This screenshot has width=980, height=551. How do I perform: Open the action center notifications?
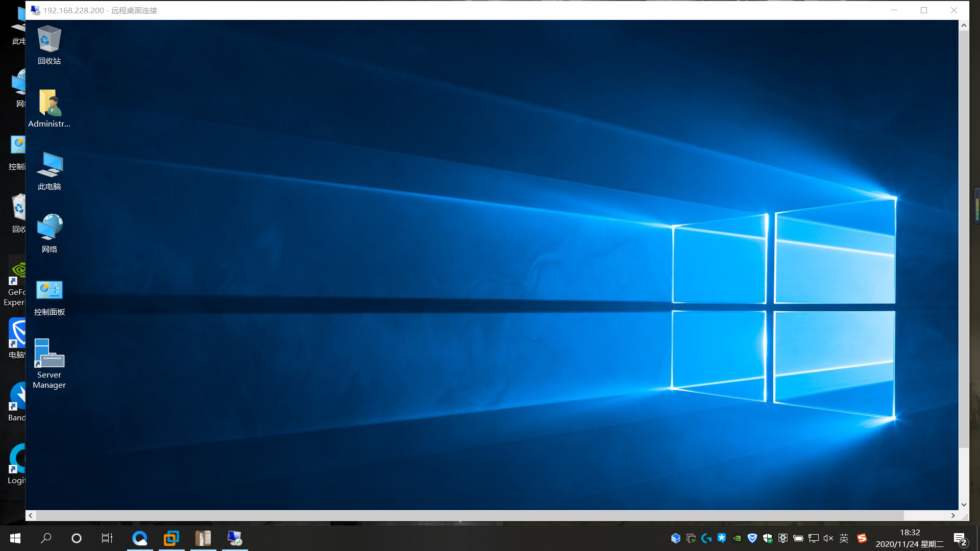(961, 539)
